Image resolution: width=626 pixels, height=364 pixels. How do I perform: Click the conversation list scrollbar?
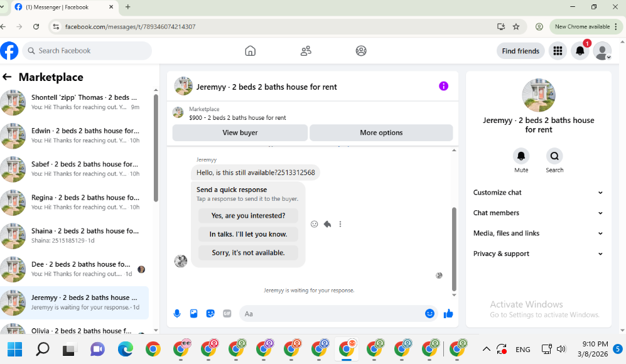(x=156, y=147)
